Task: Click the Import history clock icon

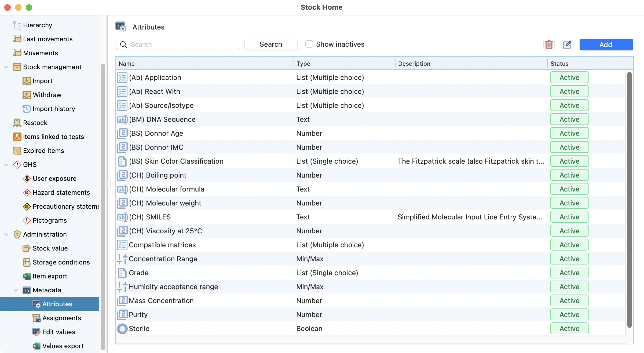Action: (x=27, y=109)
